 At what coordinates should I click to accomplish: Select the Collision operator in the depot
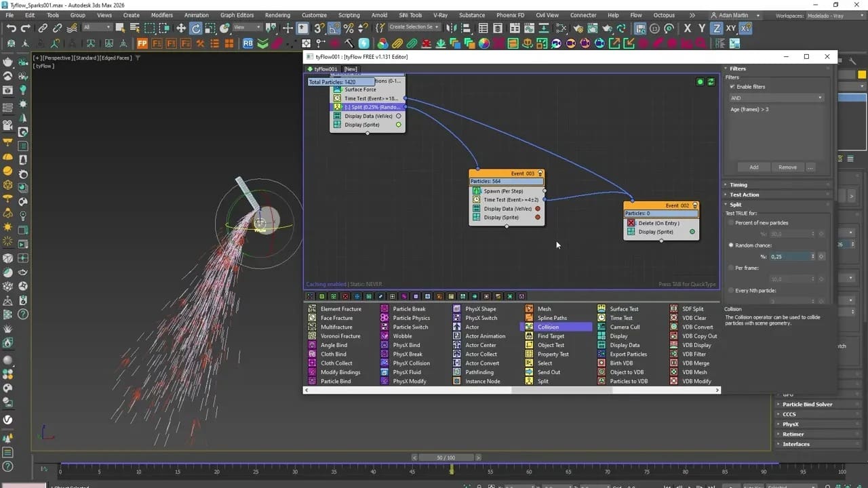pos(549,327)
